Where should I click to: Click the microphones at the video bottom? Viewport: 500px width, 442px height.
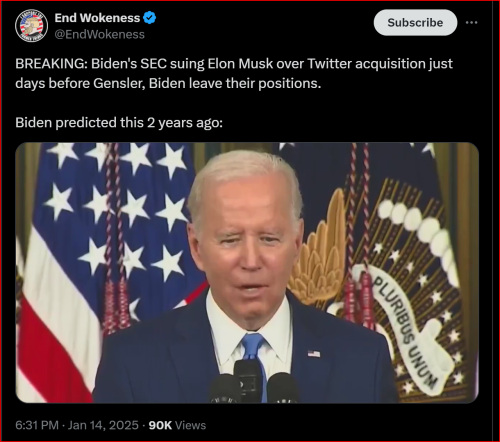[x=254, y=383]
